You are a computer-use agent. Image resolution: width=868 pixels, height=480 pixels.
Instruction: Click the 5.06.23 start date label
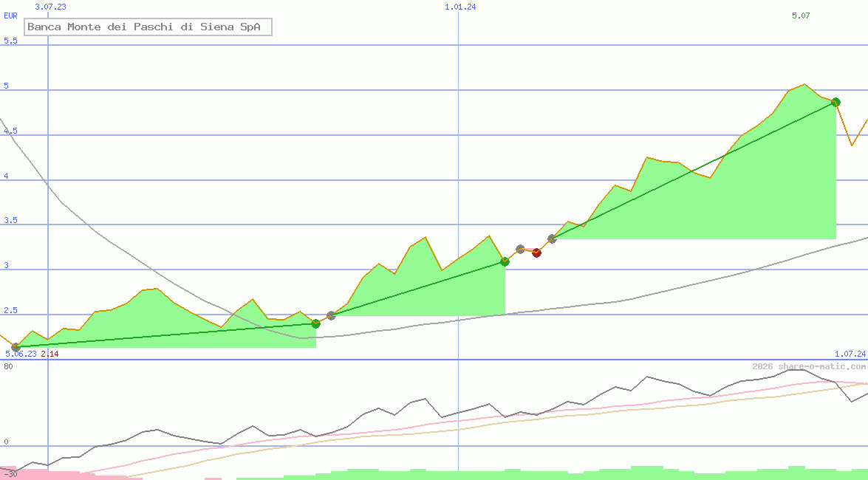click(21, 354)
